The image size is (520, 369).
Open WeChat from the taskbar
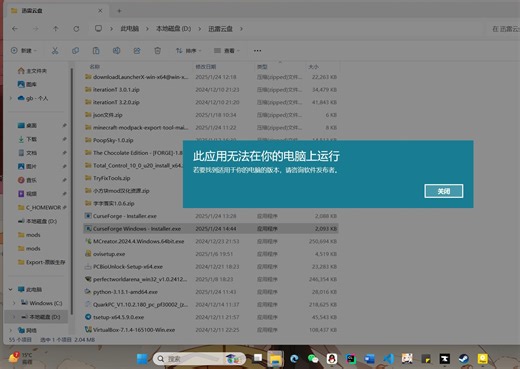click(x=313, y=359)
